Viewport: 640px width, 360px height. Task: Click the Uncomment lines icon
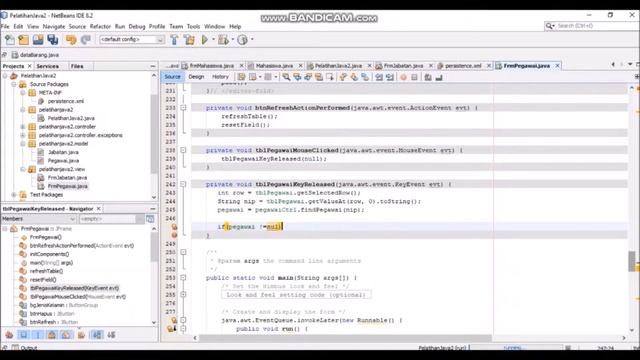(439, 77)
